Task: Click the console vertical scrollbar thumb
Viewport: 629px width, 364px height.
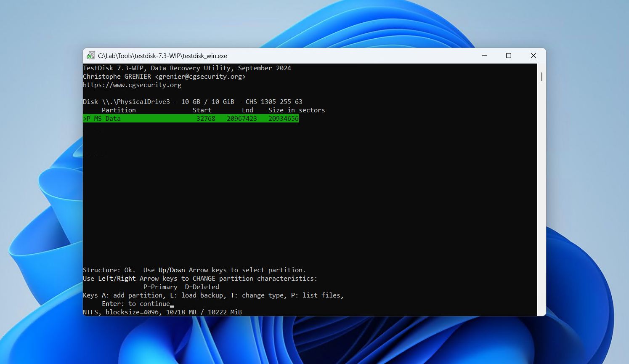Action: [541, 77]
